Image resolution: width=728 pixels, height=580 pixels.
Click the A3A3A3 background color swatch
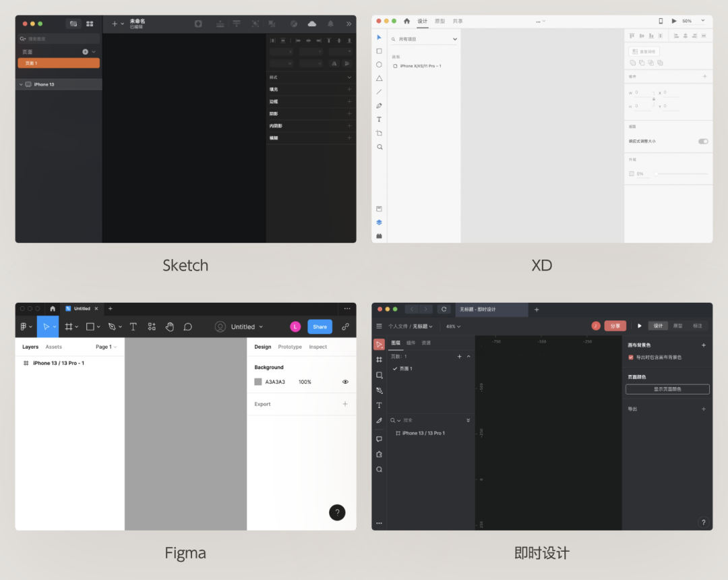tap(258, 382)
